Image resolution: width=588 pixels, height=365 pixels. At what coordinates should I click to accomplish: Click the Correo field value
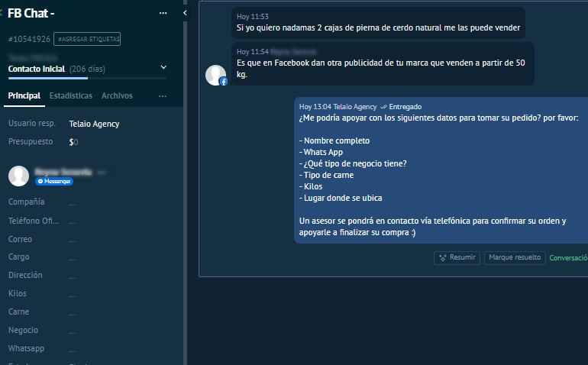pyautogui.click(x=73, y=239)
